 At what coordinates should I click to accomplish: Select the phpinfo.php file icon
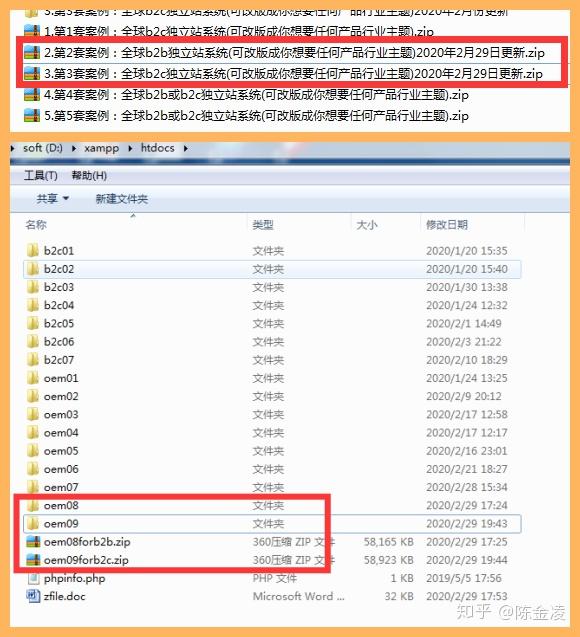pyautogui.click(x=33, y=578)
